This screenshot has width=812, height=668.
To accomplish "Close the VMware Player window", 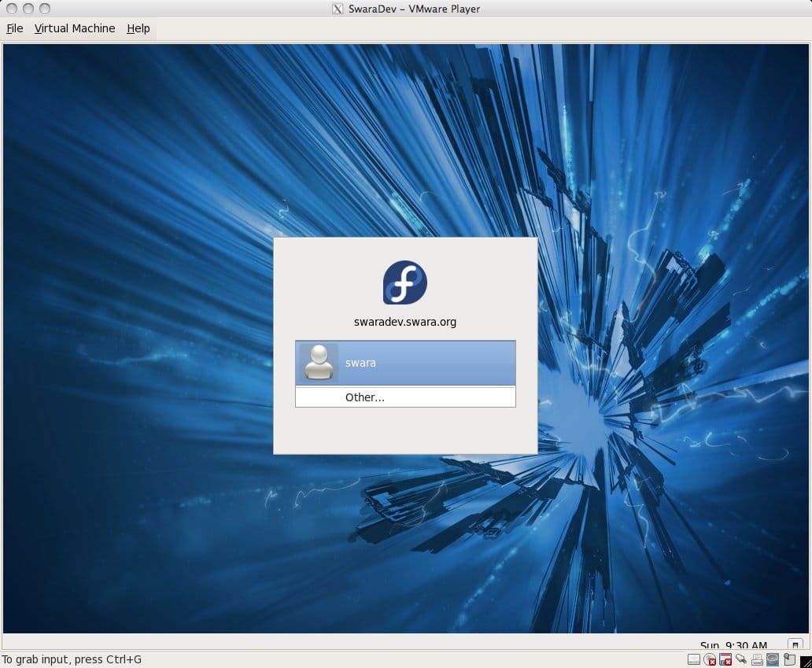I will (10, 9).
